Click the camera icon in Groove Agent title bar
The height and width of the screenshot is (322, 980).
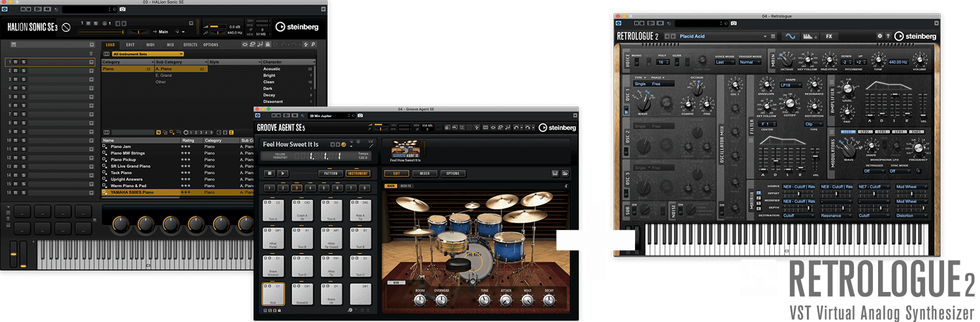coord(360,116)
